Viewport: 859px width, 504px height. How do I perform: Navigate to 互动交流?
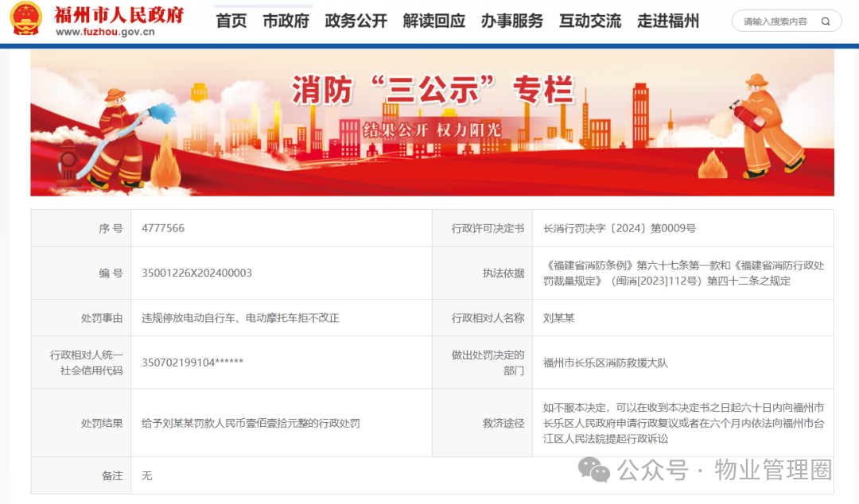pyautogui.click(x=589, y=21)
